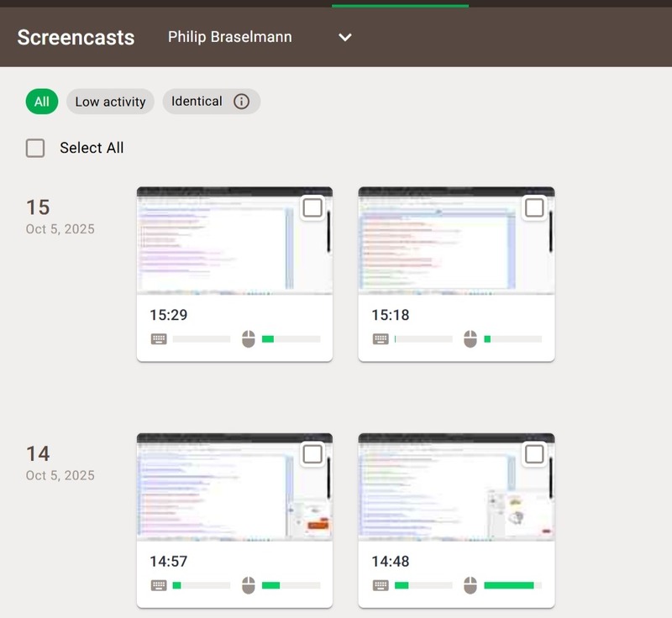The image size is (672, 618).
Task: Click mouse activity bar on 14:48 screencast
Action: tap(512, 585)
